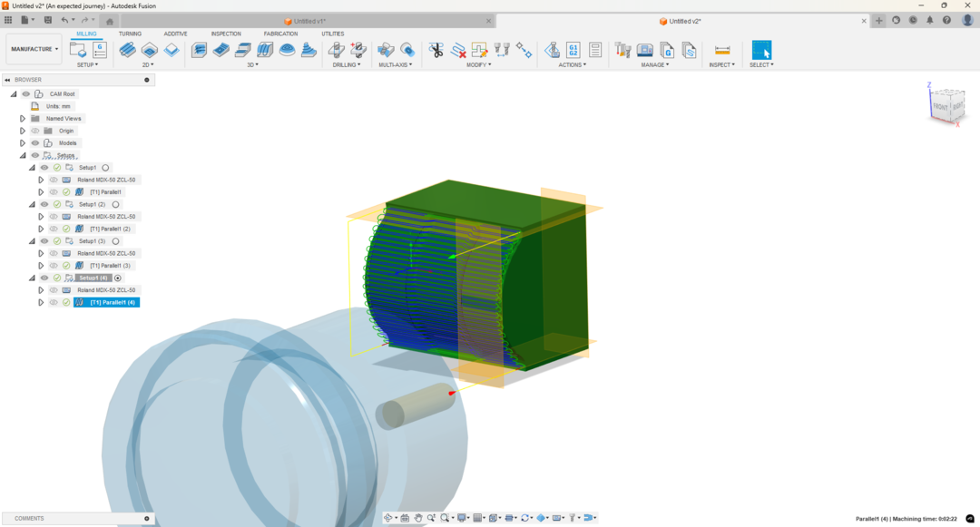Open the 3D dropdown menu
Screen dimensions: 980x527
tap(252, 65)
